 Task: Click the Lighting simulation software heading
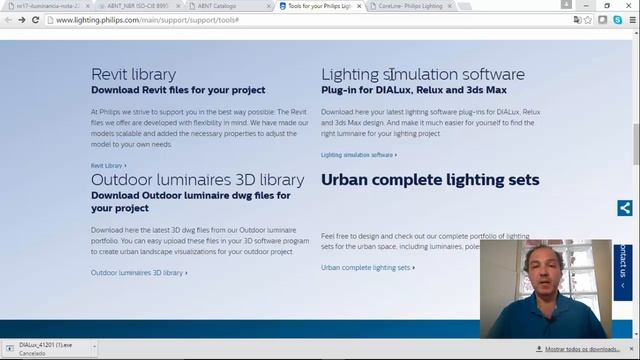coord(423,74)
